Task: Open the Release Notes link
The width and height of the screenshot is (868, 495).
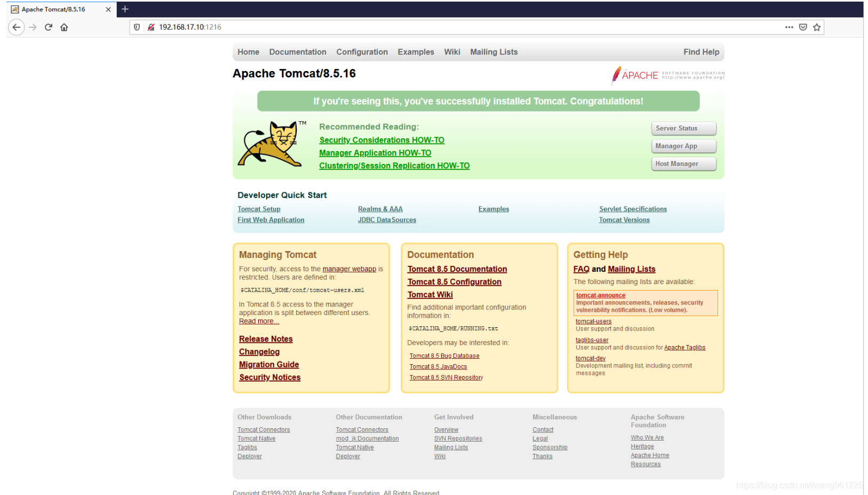Action: (266, 339)
